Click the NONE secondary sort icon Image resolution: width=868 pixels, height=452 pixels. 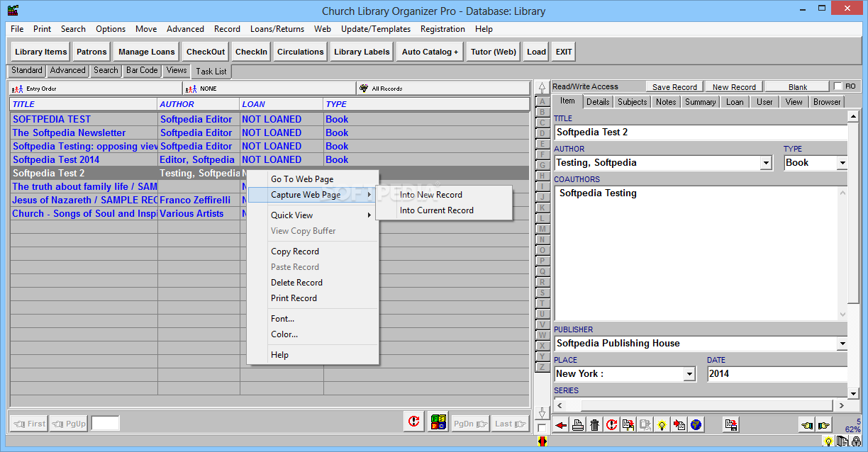pyautogui.click(x=191, y=89)
